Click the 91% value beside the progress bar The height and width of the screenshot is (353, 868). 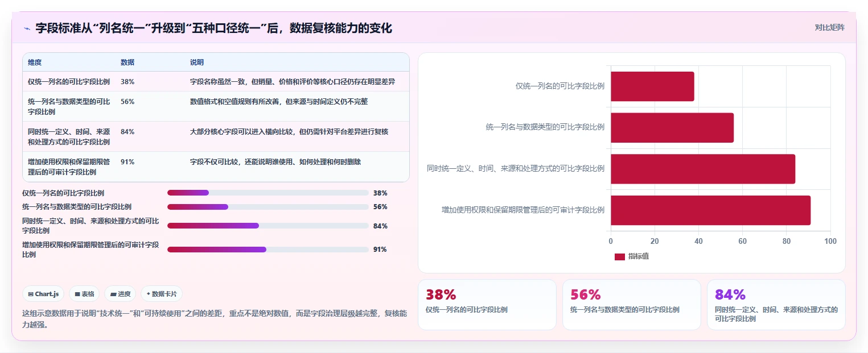click(380, 250)
